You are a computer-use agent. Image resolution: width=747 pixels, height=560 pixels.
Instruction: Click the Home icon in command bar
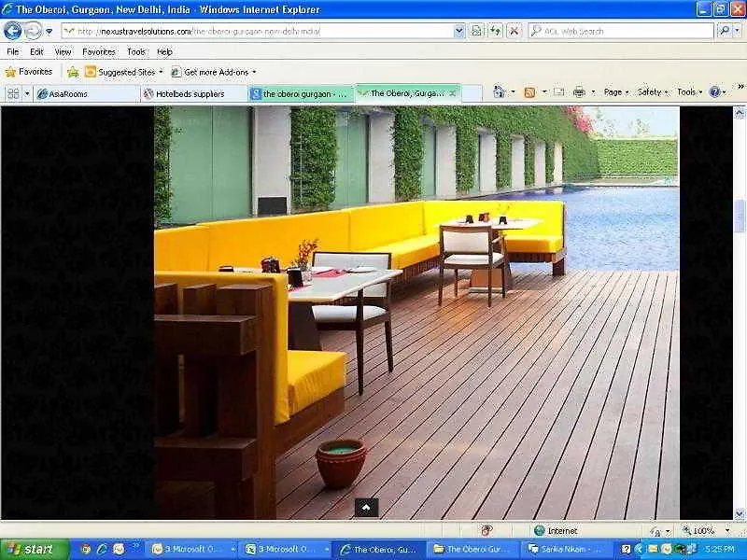[x=500, y=91]
